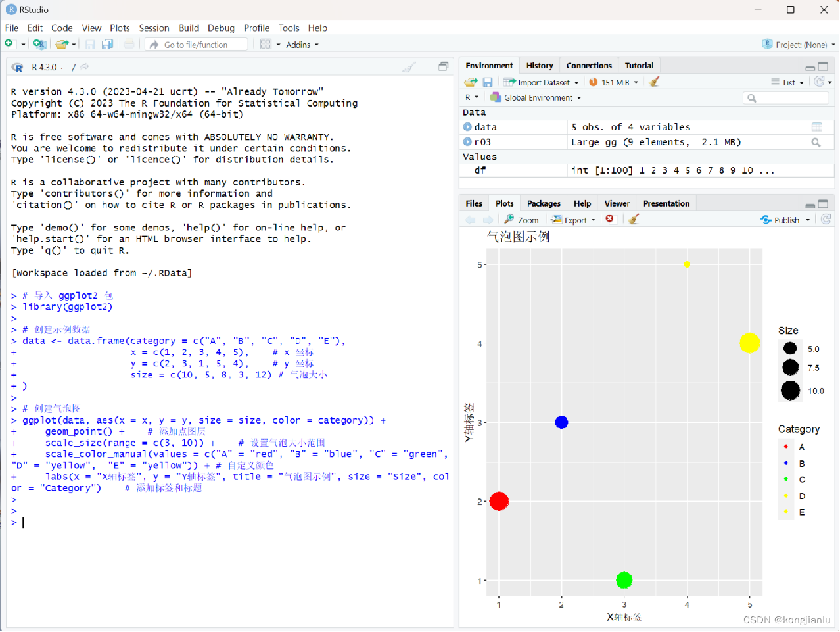Clear console with the broom icon
Viewport: 840px width, 632px height.
pyautogui.click(x=409, y=67)
